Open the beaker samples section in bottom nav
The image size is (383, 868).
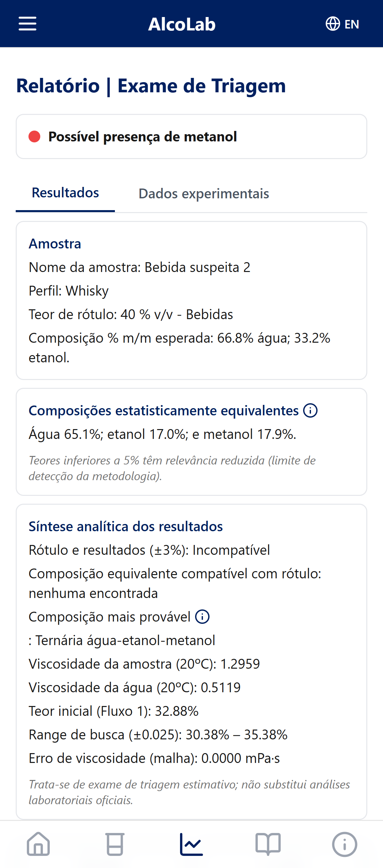point(115,844)
